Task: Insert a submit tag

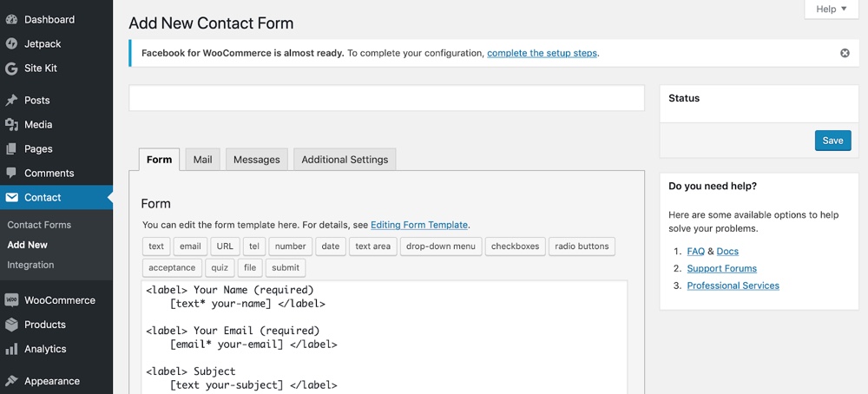Action: tap(286, 267)
